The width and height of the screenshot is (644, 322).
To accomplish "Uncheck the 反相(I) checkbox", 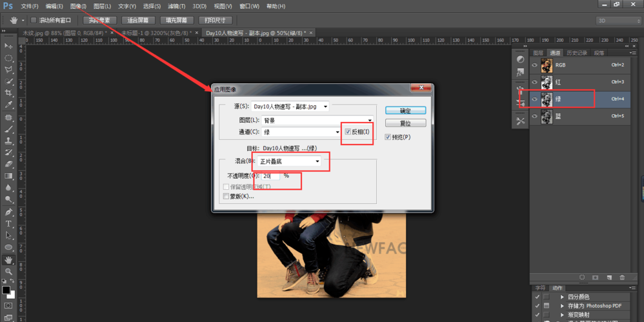I will click(348, 132).
